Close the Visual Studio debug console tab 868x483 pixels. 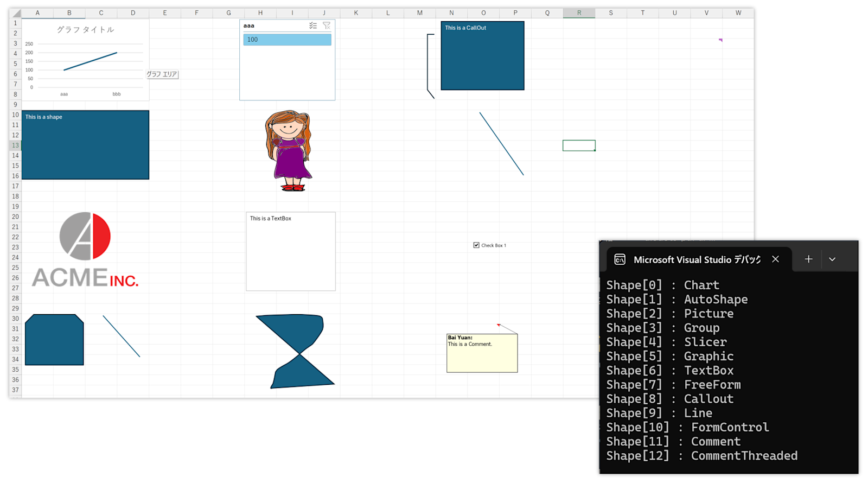coord(776,259)
